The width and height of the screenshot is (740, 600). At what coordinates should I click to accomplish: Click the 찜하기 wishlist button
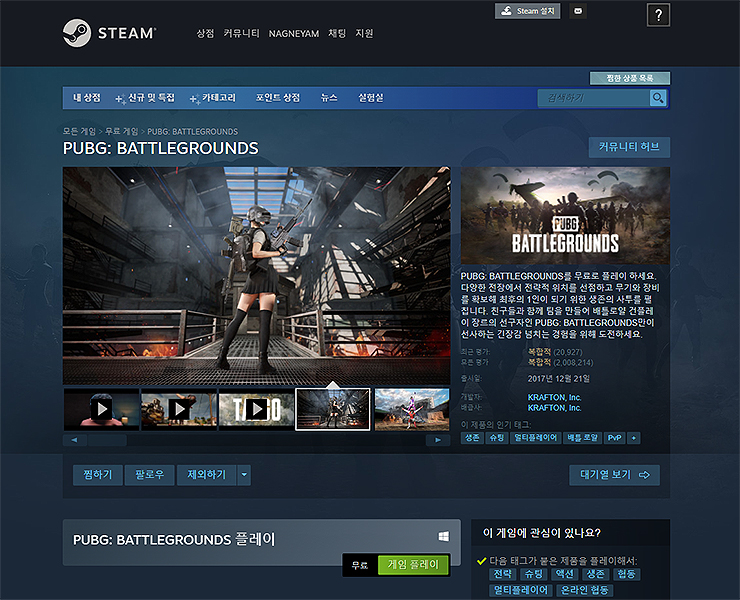point(98,475)
